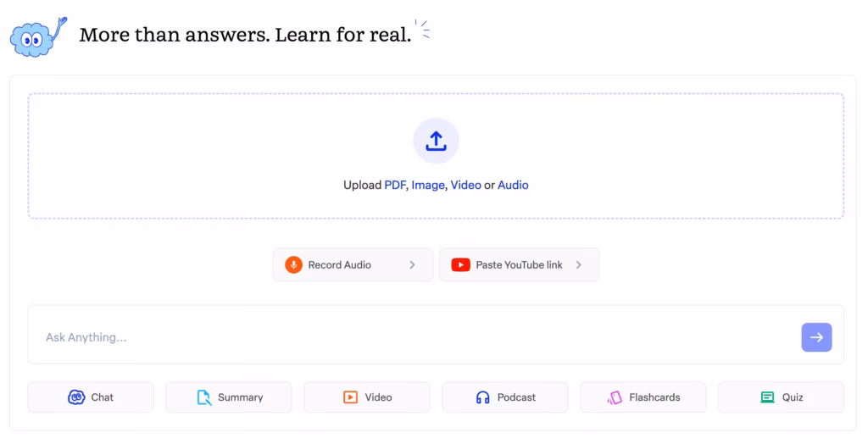Click the orange Video play icon
Screen dimensions: 868x444
click(x=350, y=397)
